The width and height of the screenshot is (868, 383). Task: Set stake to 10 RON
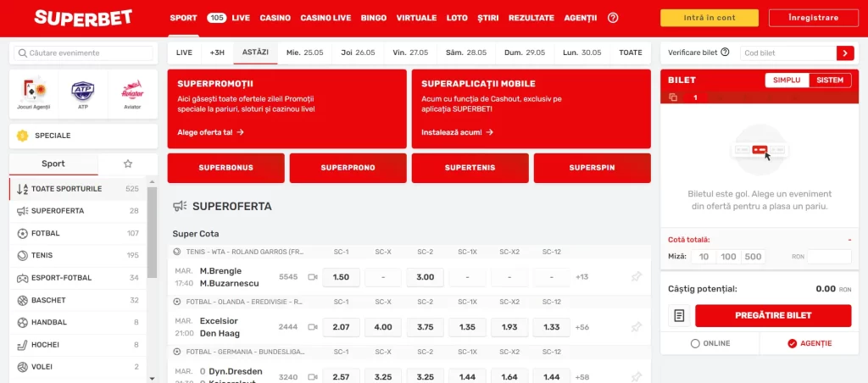[704, 256]
